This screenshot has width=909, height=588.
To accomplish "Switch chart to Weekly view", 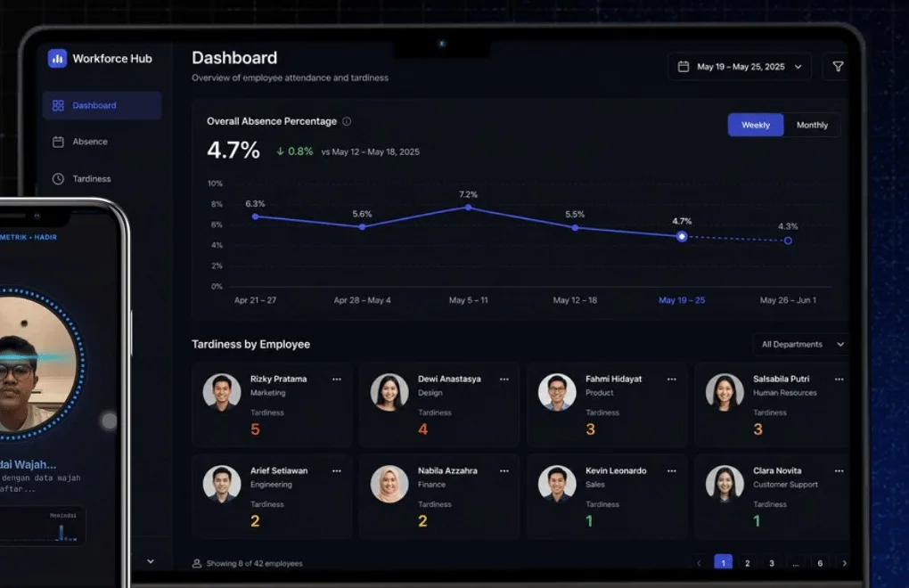I will pyautogui.click(x=756, y=125).
